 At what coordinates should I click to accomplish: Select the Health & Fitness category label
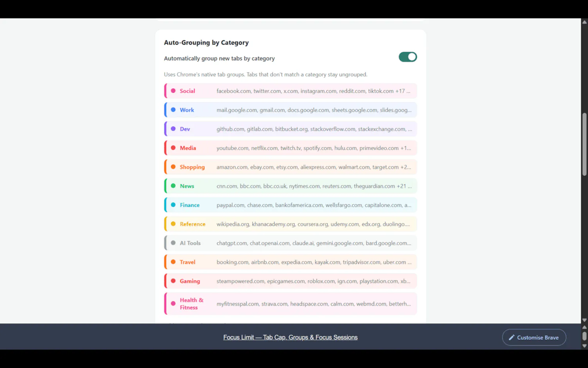(x=191, y=304)
